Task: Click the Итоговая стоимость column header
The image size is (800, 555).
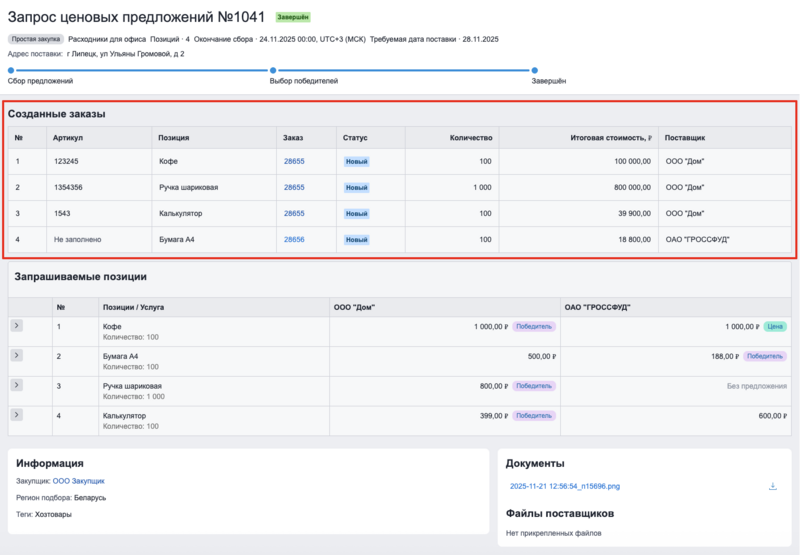Action: (x=610, y=137)
